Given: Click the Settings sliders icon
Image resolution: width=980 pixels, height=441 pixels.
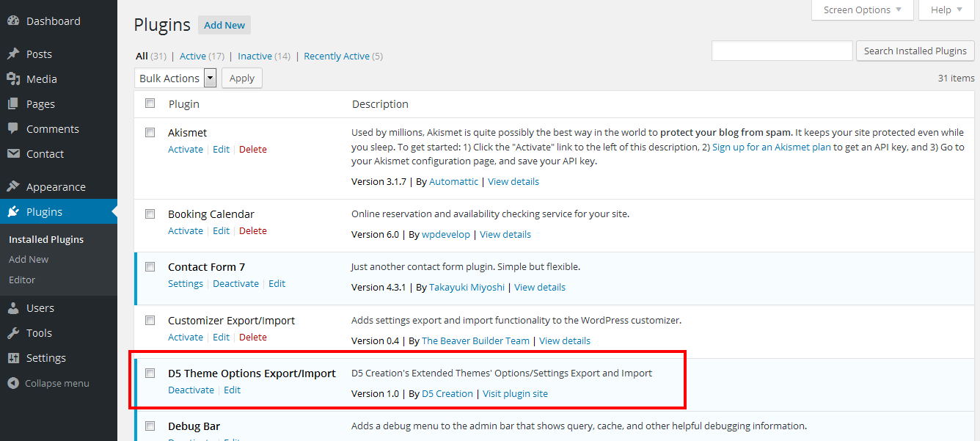Looking at the screenshot, I should (x=13, y=357).
